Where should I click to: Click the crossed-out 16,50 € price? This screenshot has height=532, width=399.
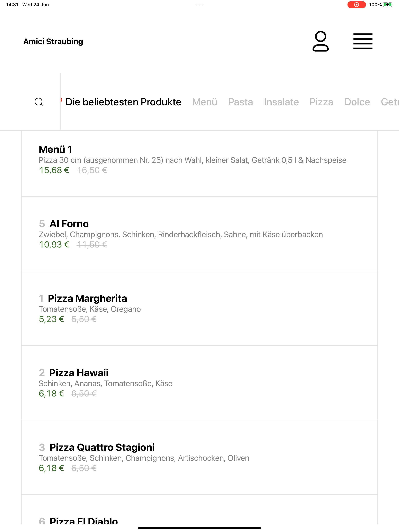(x=92, y=170)
